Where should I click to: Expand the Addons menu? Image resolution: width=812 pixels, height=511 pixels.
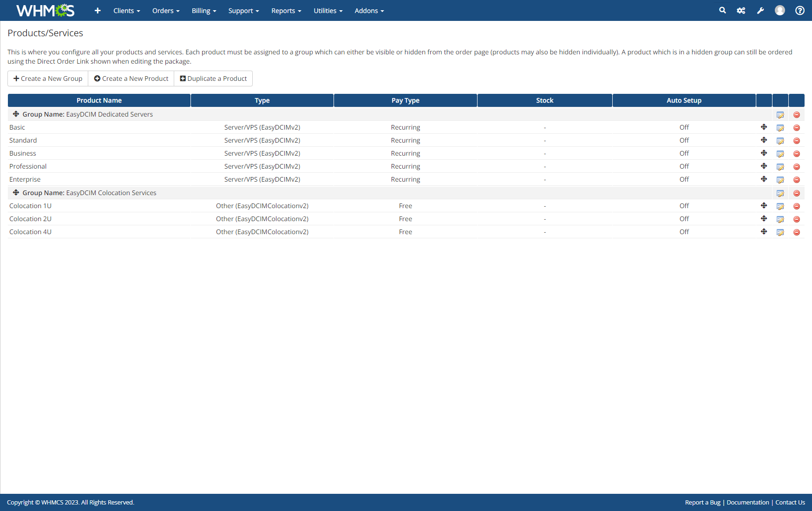pos(369,11)
